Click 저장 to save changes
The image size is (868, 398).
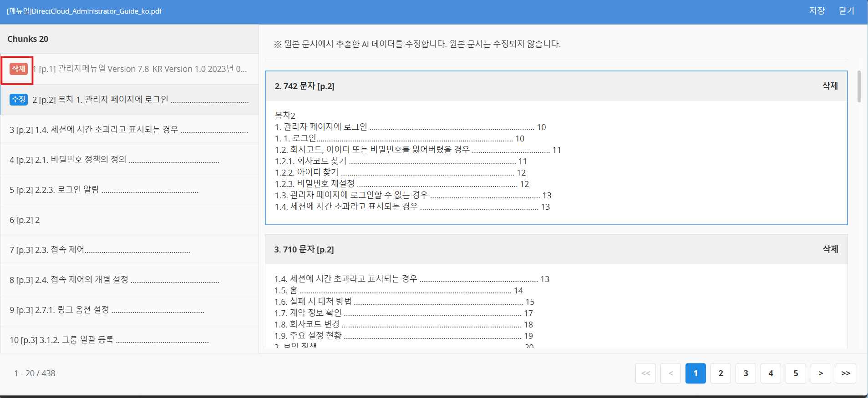pos(817,11)
